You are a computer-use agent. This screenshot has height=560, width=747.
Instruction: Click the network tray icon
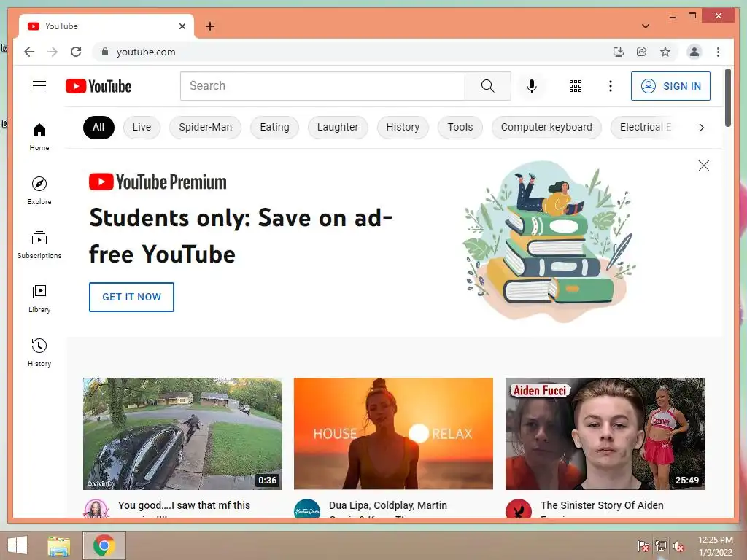661,545
